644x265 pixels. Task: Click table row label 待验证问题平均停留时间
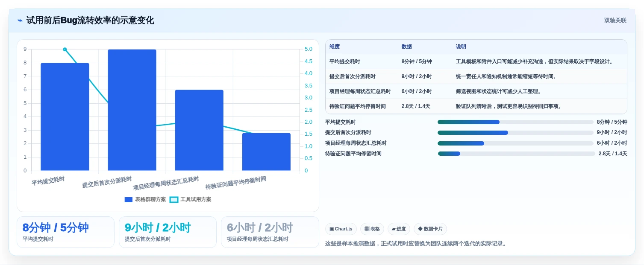tap(358, 106)
